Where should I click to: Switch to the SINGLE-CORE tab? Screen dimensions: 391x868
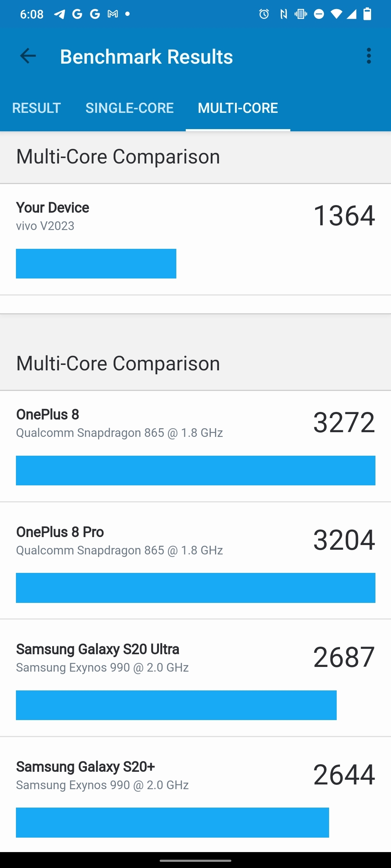(x=129, y=108)
